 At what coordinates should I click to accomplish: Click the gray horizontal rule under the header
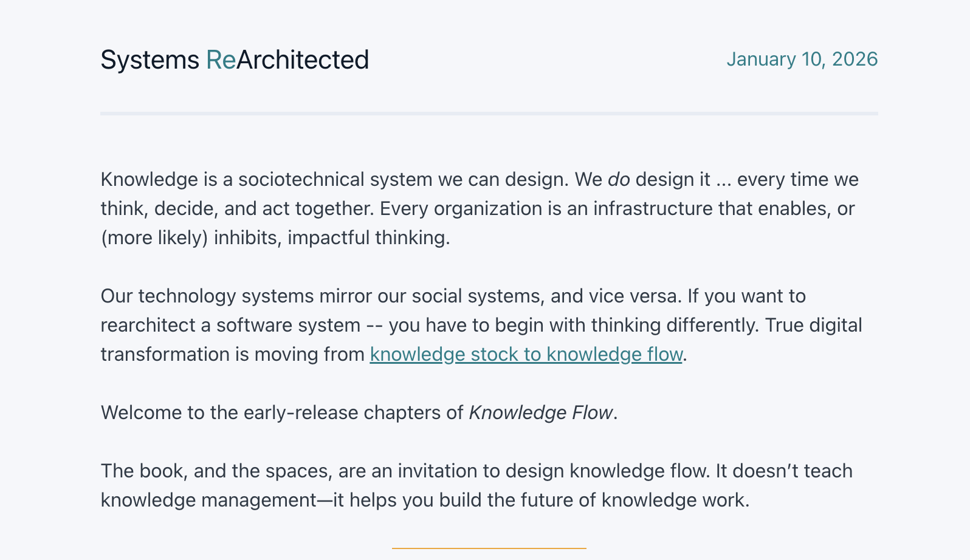click(489, 114)
